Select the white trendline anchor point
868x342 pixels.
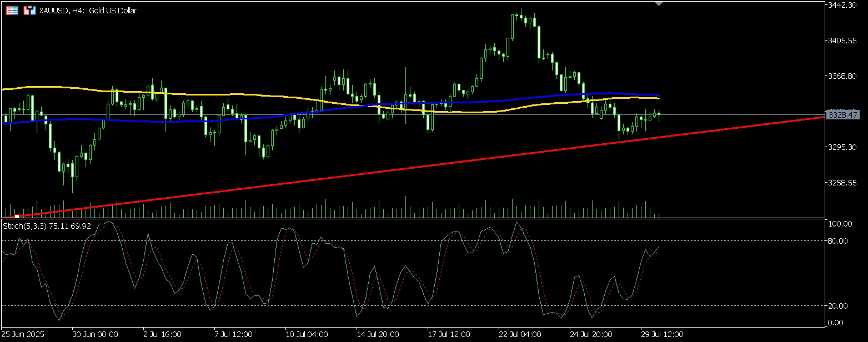click(x=17, y=216)
